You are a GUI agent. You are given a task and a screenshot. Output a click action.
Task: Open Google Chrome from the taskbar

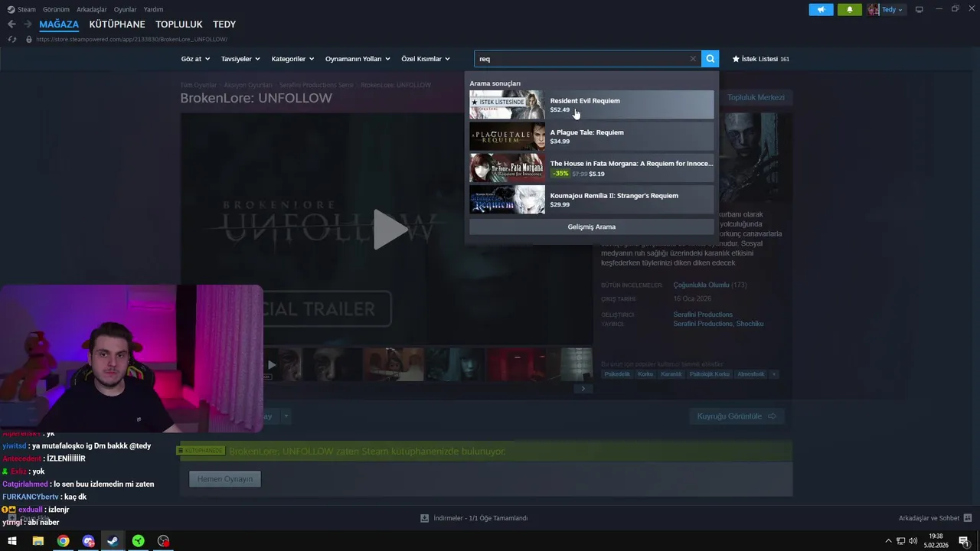coord(63,541)
